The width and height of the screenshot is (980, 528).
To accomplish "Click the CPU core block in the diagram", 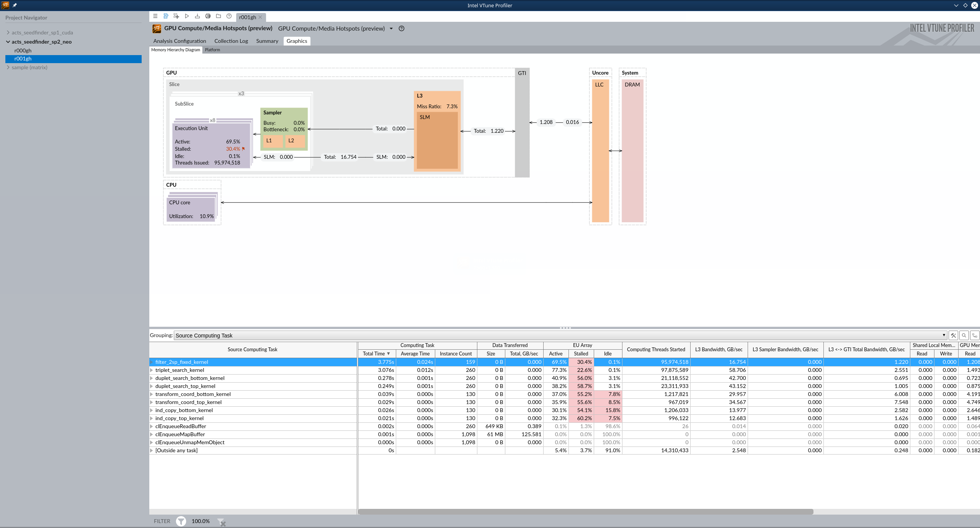I will (191, 209).
